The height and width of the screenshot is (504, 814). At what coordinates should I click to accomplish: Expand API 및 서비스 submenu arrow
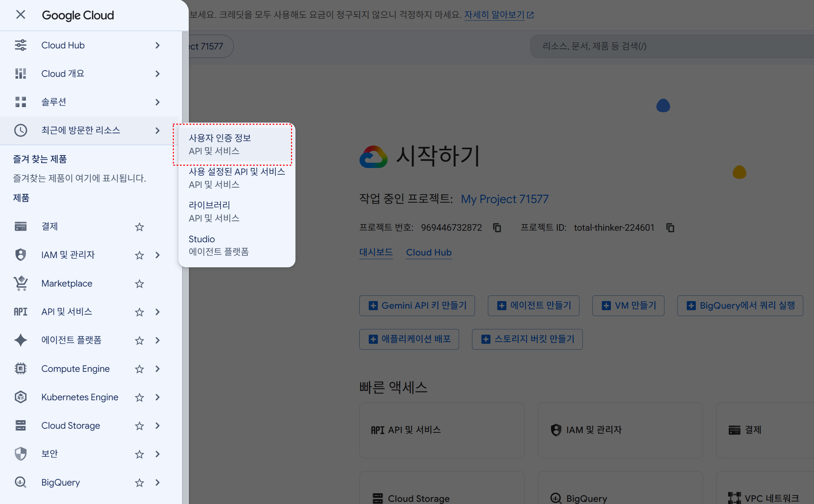pyautogui.click(x=158, y=312)
